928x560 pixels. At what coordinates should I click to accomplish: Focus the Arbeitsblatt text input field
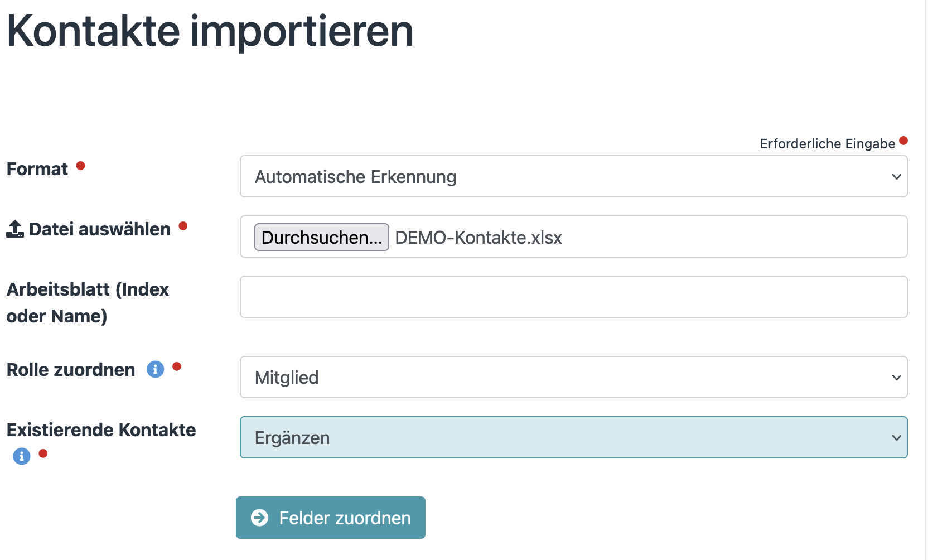(573, 297)
